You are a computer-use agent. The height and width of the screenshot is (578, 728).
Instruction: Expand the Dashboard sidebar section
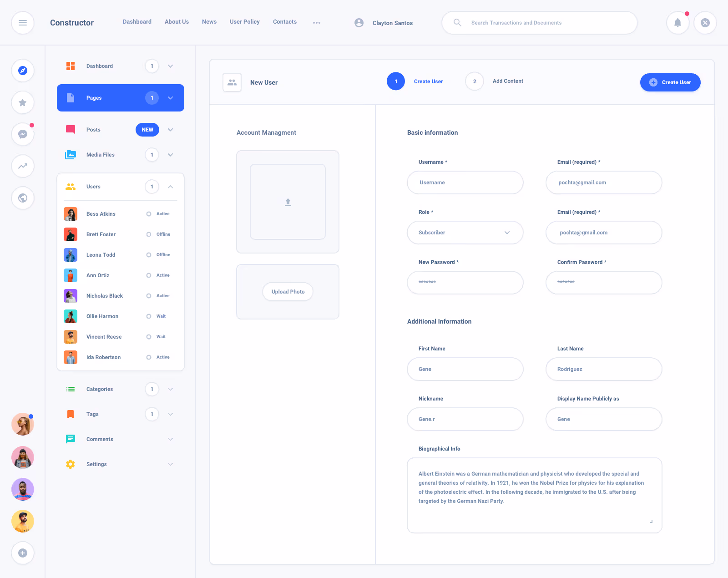pyautogui.click(x=170, y=66)
